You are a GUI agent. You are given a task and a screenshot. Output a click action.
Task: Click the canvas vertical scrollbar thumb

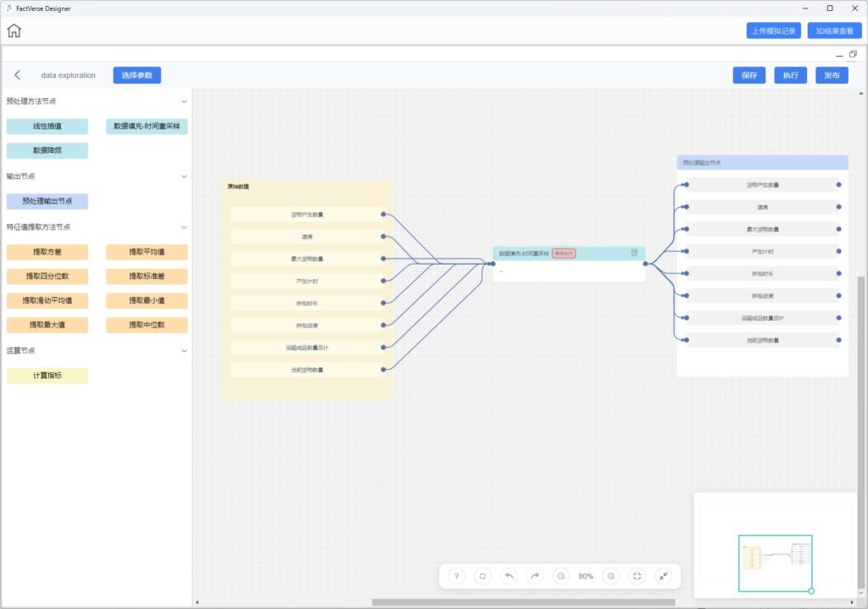coord(861,433)
